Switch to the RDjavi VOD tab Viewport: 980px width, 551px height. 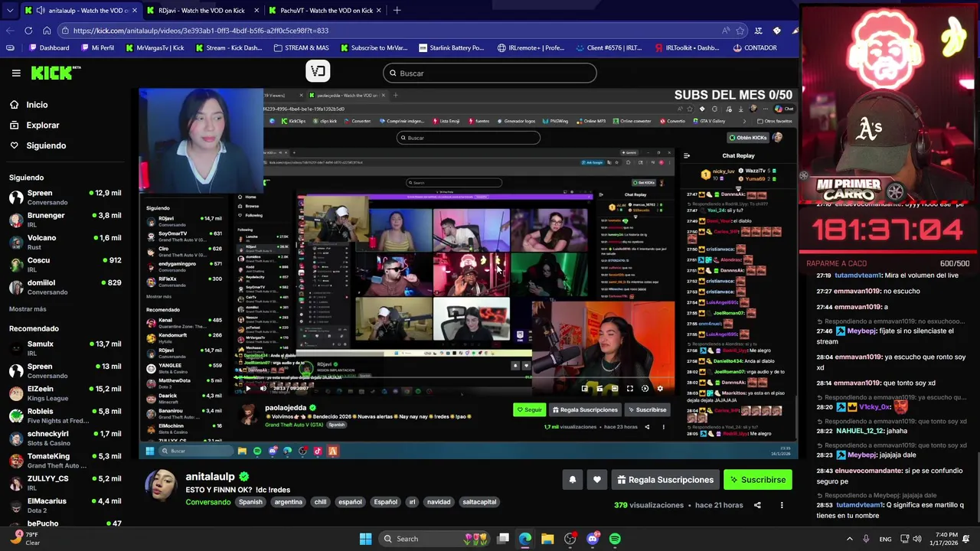click(x=201, y=10)
